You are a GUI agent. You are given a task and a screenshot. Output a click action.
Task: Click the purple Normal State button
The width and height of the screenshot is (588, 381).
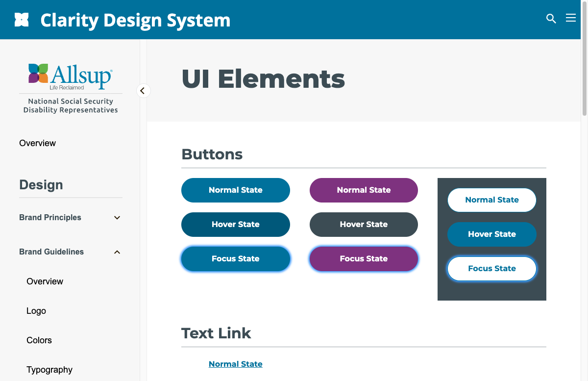pos(364,190)
